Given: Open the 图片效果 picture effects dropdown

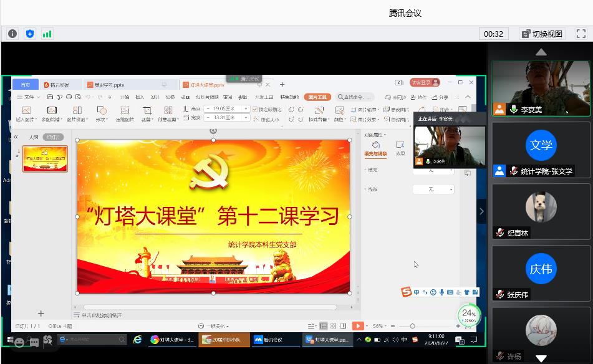Looking at the screenshot, I should [x=365, y=119].
